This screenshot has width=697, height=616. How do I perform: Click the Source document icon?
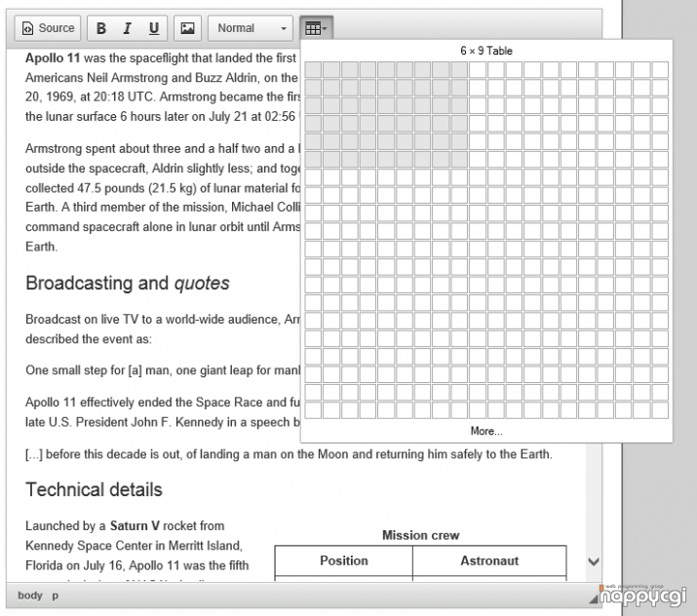(x=27, y=28)
